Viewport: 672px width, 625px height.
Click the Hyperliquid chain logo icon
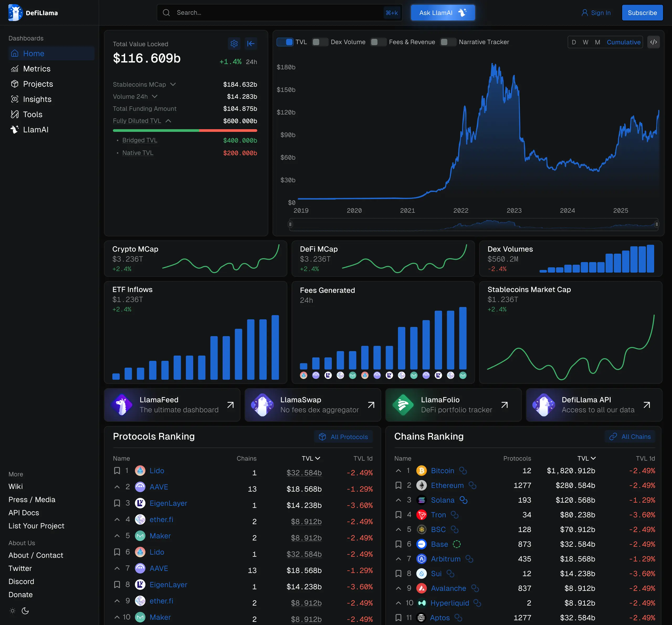click(x=422, y=603)
